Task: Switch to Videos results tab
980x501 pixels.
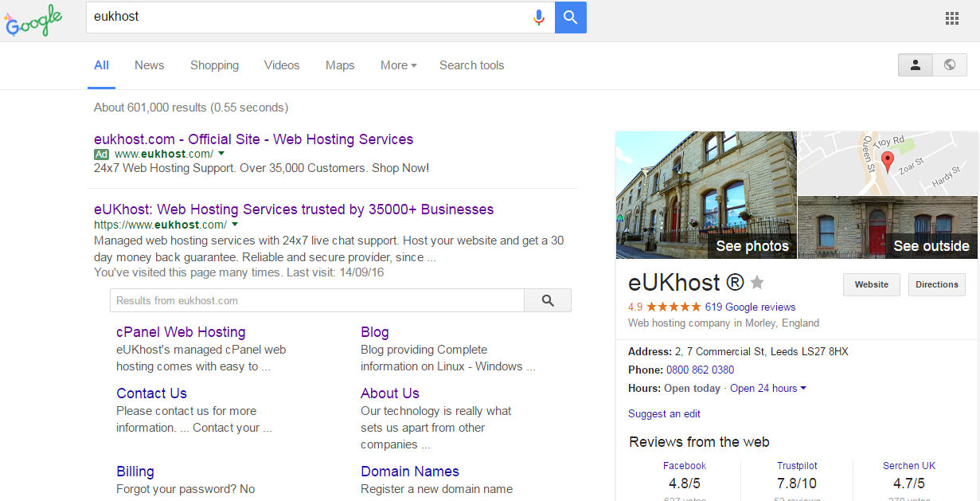Action: [282, 65]
